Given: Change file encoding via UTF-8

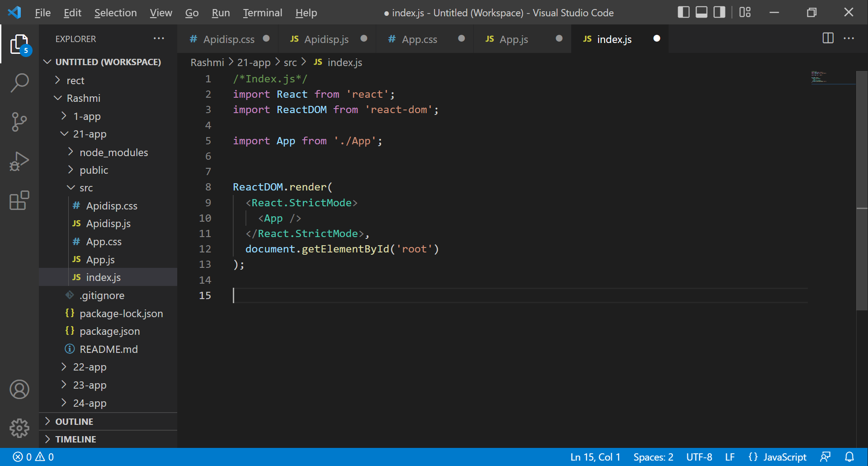Looking at the screenshot, I should pos(699,457).
